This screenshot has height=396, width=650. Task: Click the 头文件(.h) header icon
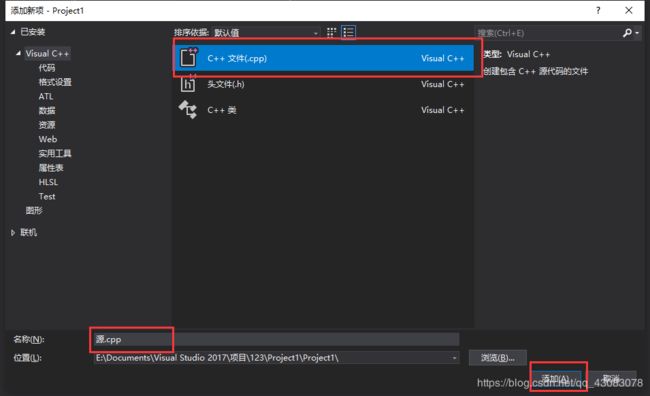pyautogui.click(x=188, y=84)
